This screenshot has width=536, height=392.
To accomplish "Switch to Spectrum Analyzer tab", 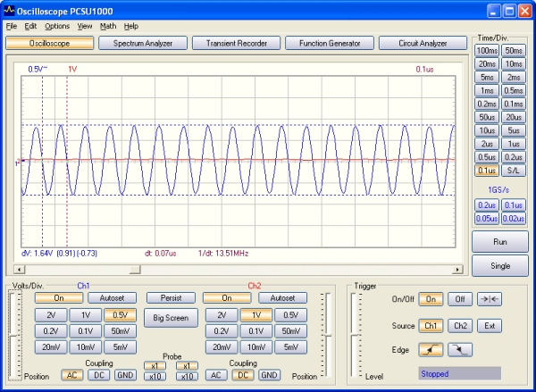I will (144, 43).
